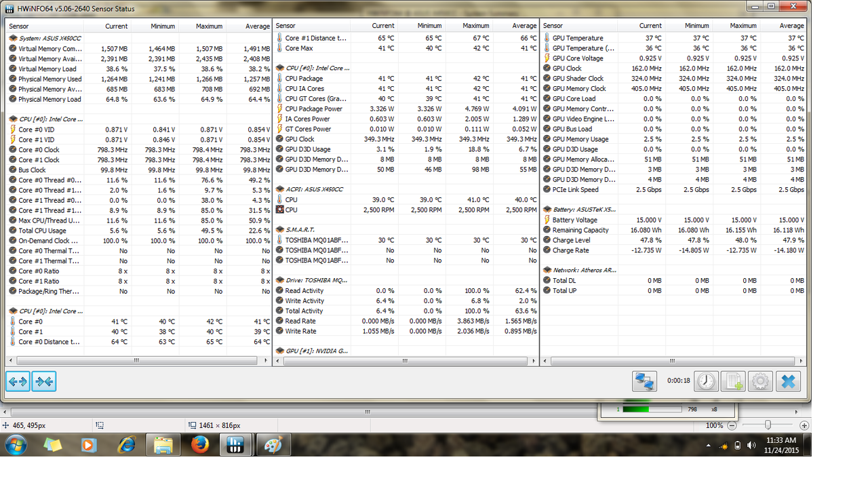
Task: Open Windows Explorer folder on taskbar
Action: [163, 445]
